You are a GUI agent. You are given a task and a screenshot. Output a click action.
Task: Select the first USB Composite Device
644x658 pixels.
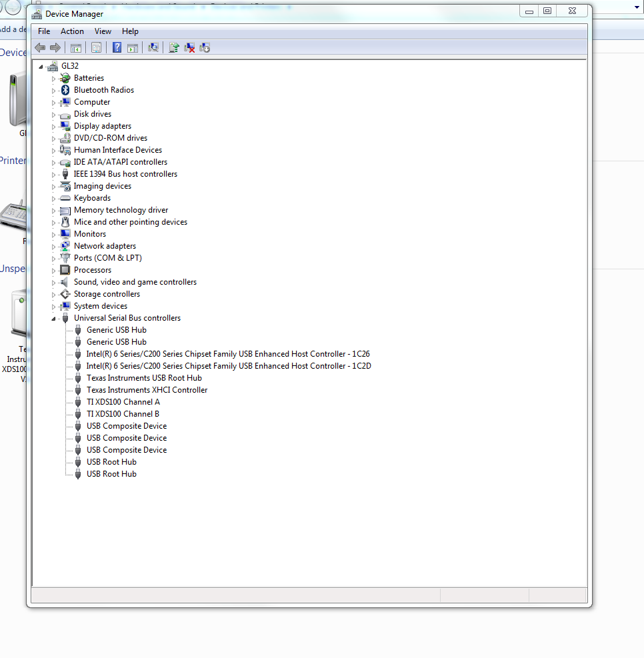[x=127, y=426]
